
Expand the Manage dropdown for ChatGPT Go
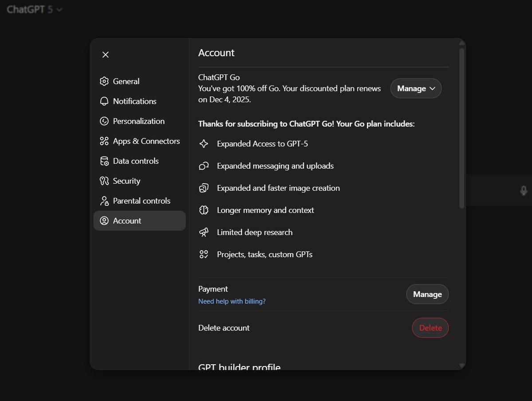coord(415,88)
